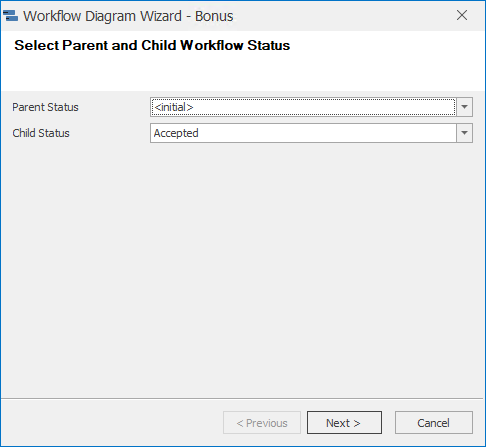Screen dimensions: 486x447
Task: Cancel the Workflow Diagram Wizard
Action: [x=434, y=423]
